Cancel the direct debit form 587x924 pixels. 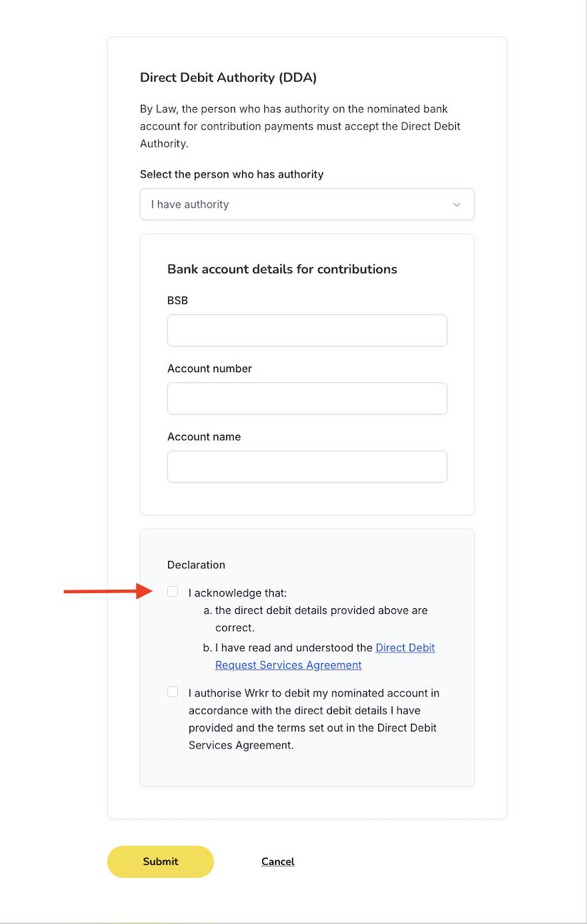pos(278,861)
